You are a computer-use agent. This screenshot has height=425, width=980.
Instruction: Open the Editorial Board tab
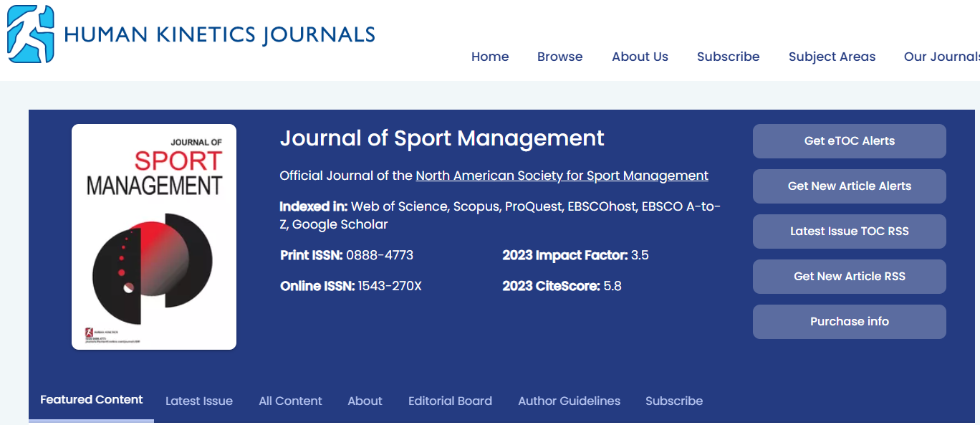pyautogui.click(x=450, y=401)
